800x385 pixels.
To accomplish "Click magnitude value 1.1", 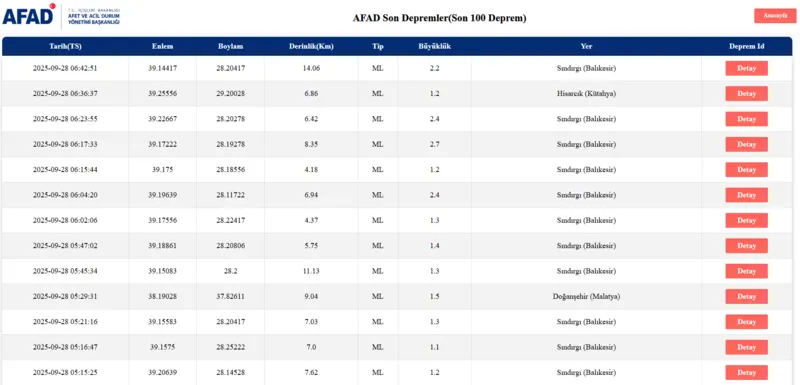I will coord(435,347).
